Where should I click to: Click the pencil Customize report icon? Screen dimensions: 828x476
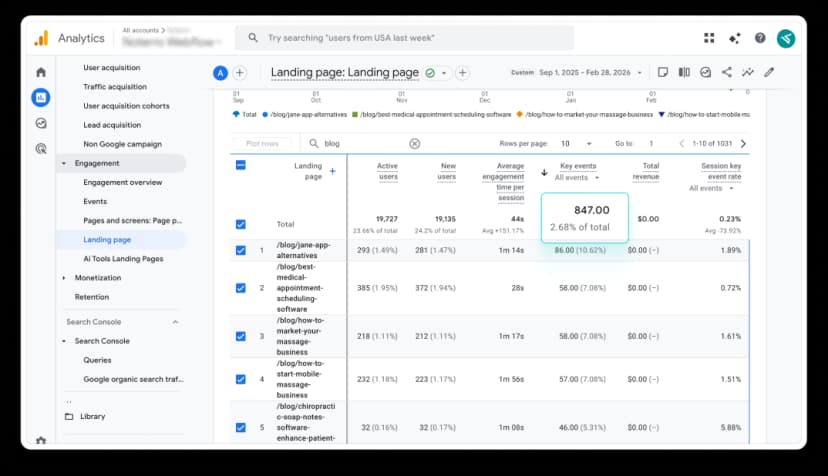[x=768, y=72]
